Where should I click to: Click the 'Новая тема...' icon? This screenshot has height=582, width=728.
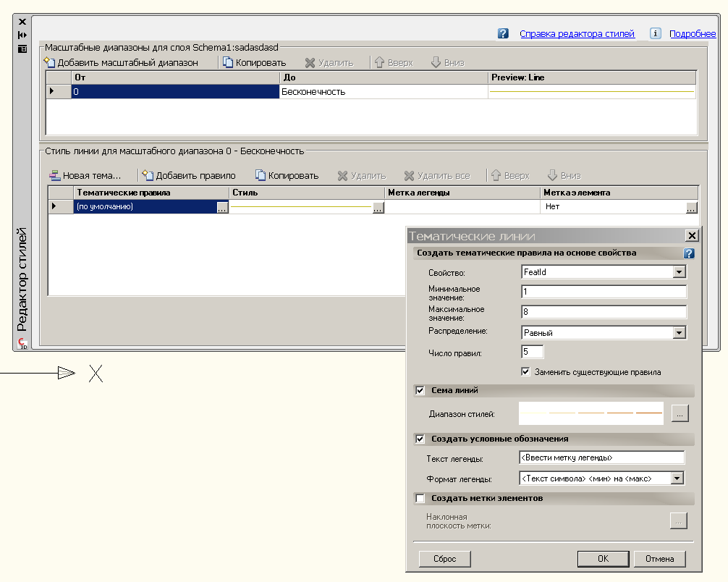54,176
